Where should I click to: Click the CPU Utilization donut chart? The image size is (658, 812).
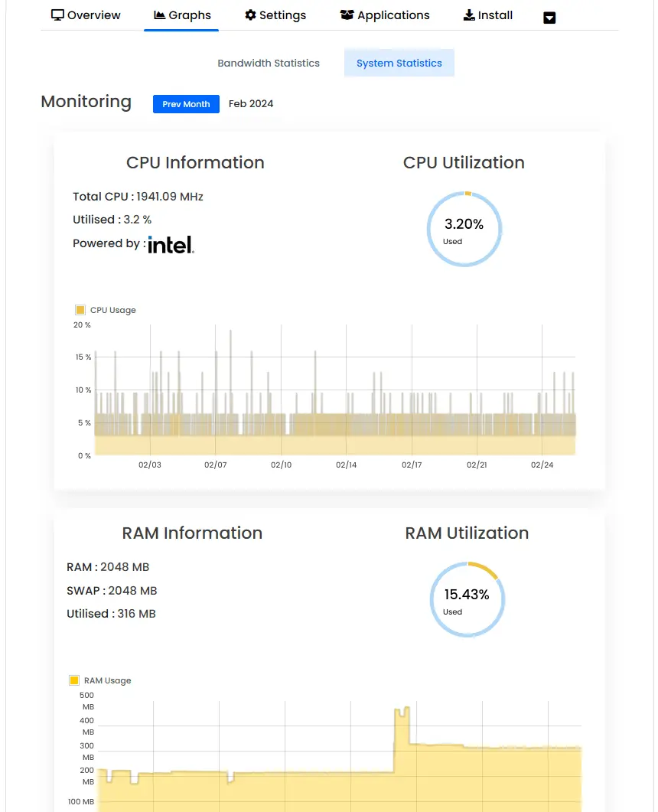[464, 229]
